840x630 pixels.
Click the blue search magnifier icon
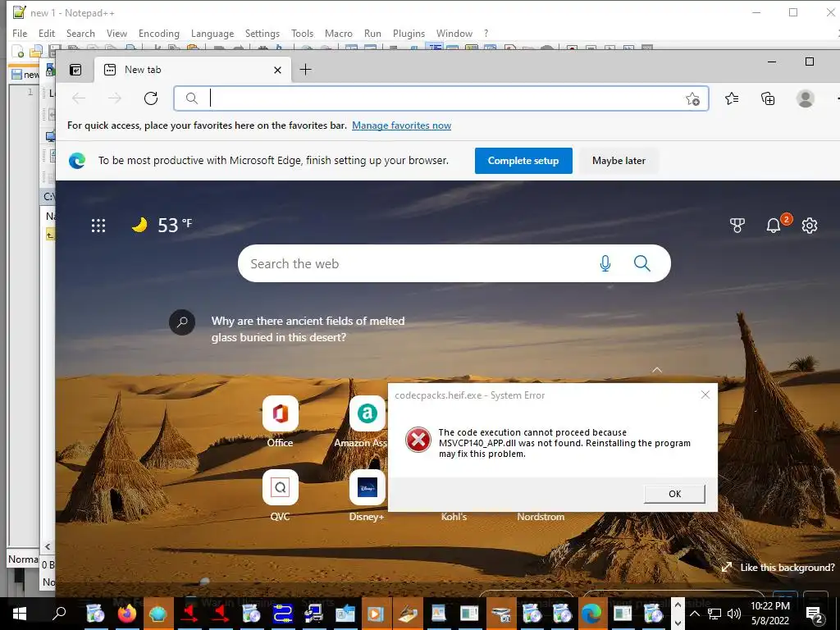(641, 263)
